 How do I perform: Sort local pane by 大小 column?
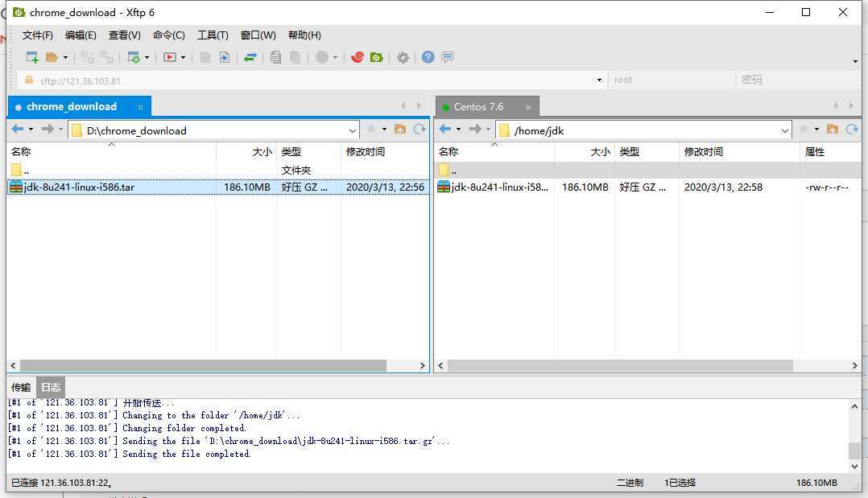246,151
